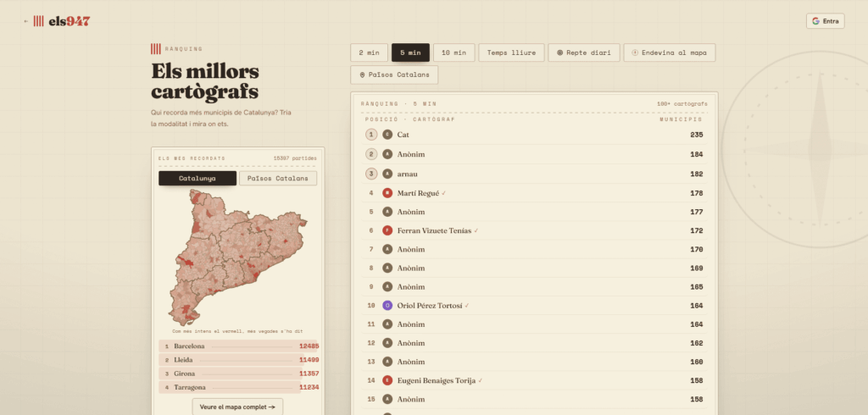Click the name Martí Regué
Viewport: 868px width, 415px height.
[x=418, y=193]
